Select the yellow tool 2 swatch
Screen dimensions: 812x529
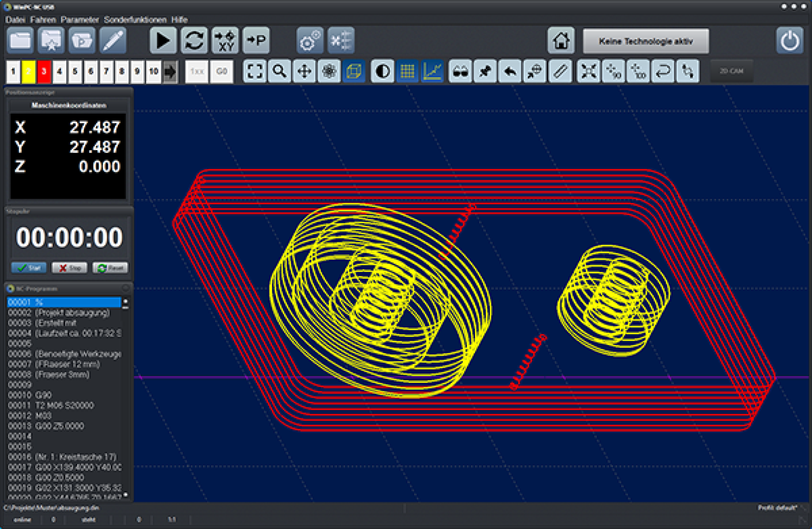pos(28,72)
